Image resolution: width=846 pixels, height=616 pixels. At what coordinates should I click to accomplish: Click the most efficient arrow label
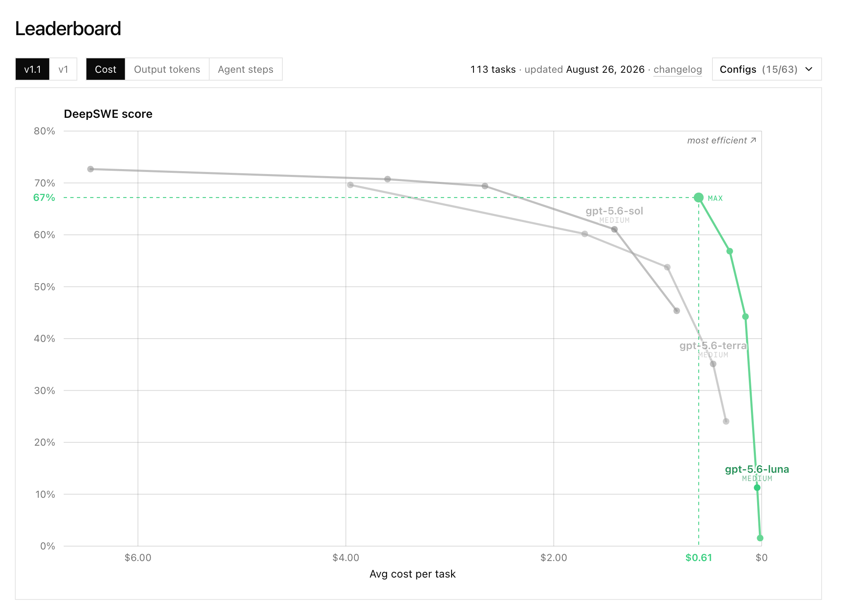tap(722, 141)
